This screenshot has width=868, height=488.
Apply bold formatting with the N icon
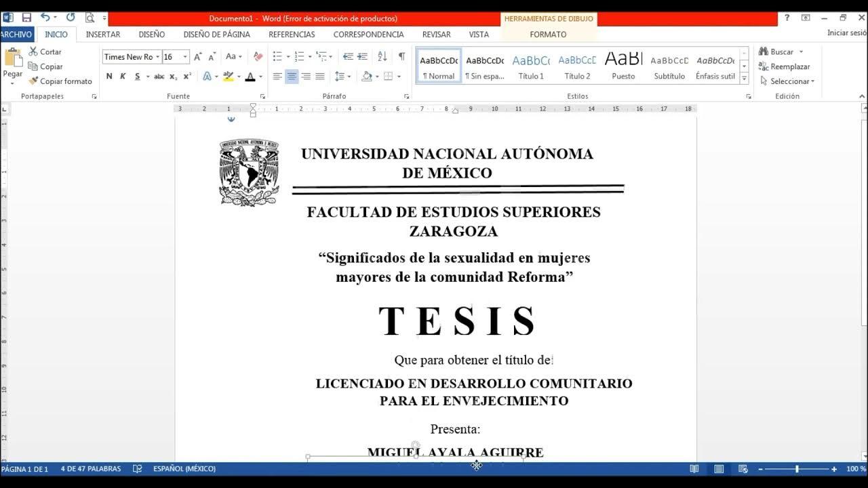click(108, 76)
